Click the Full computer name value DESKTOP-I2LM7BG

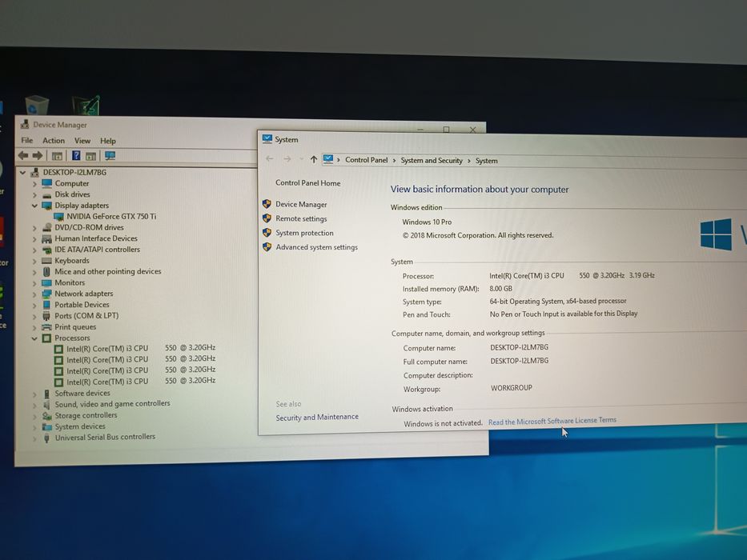click(x=520, y=361)
